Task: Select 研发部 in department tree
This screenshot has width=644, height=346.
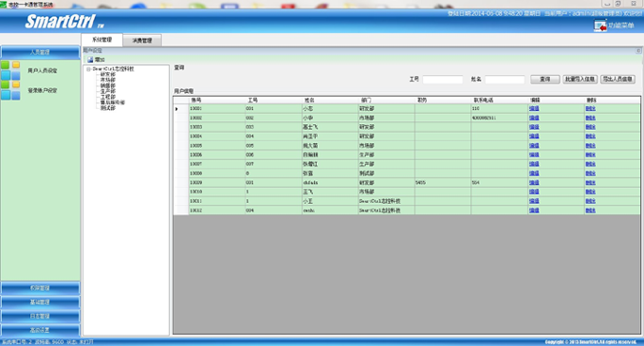Action: [107, 74]
